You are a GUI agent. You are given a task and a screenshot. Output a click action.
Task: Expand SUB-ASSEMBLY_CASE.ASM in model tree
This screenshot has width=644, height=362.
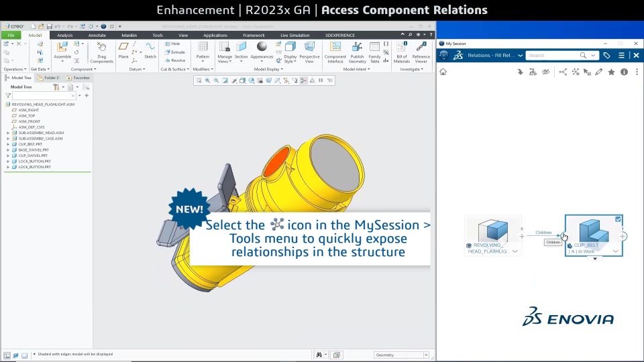8,139
